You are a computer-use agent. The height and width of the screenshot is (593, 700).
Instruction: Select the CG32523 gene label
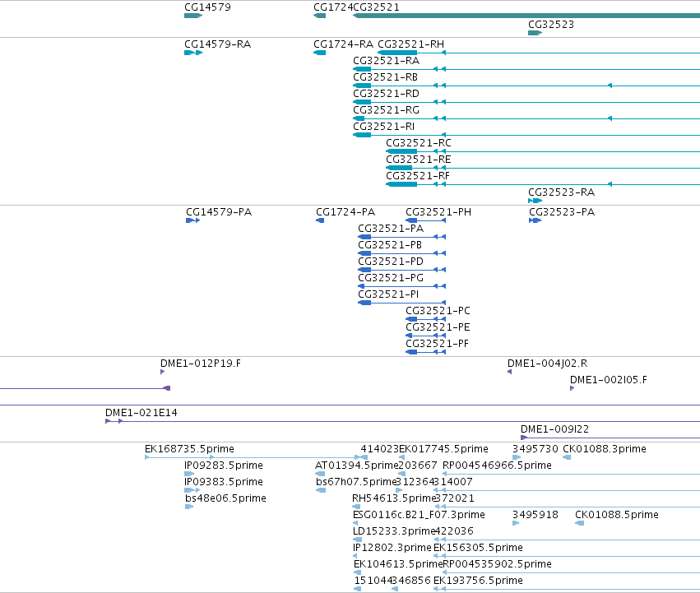(551, 25)
